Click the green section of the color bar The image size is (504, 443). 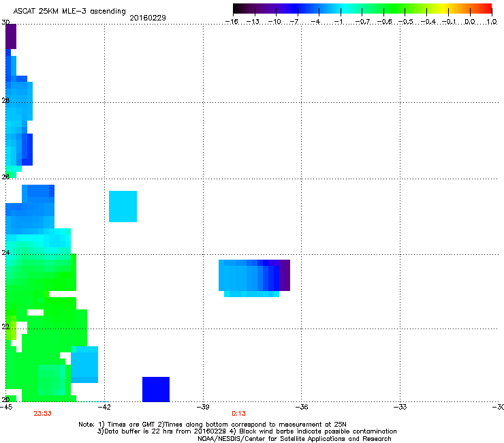[x=394, y=9]
